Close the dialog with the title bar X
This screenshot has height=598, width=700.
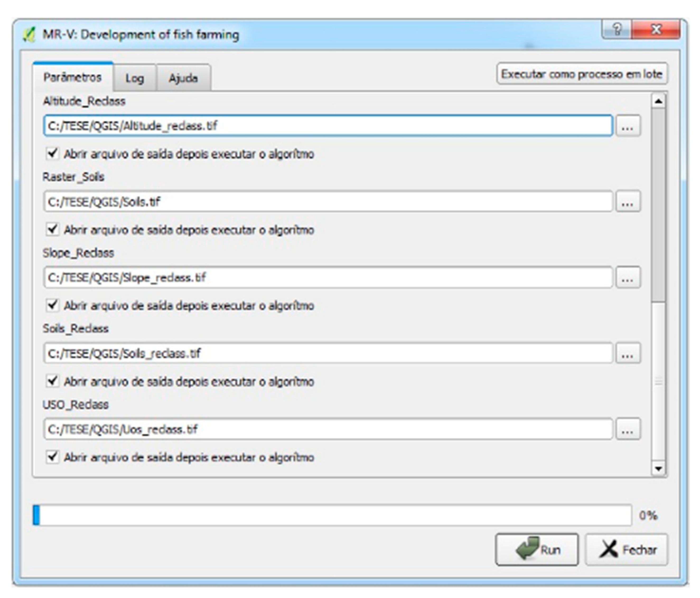pos(656,30)
